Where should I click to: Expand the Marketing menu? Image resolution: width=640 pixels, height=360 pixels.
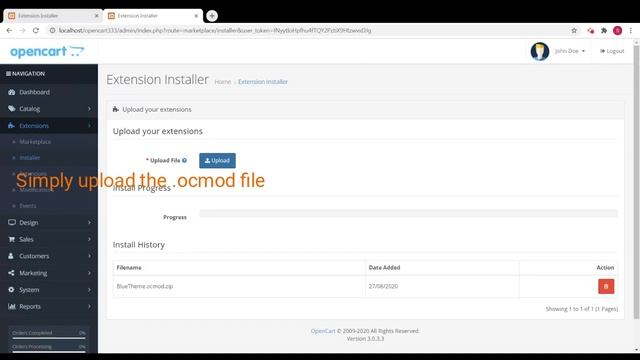pos(49,273)
